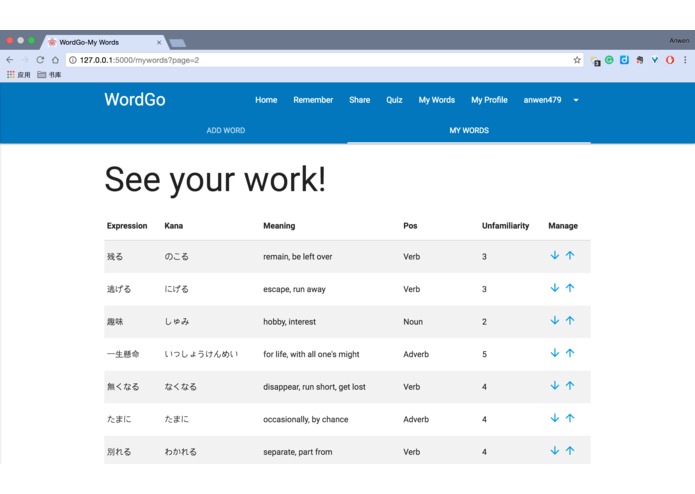The image size is (695, 494).
Task: Reload the page with refresh icon
Action: pyautogui.click(x=40, y=60)
